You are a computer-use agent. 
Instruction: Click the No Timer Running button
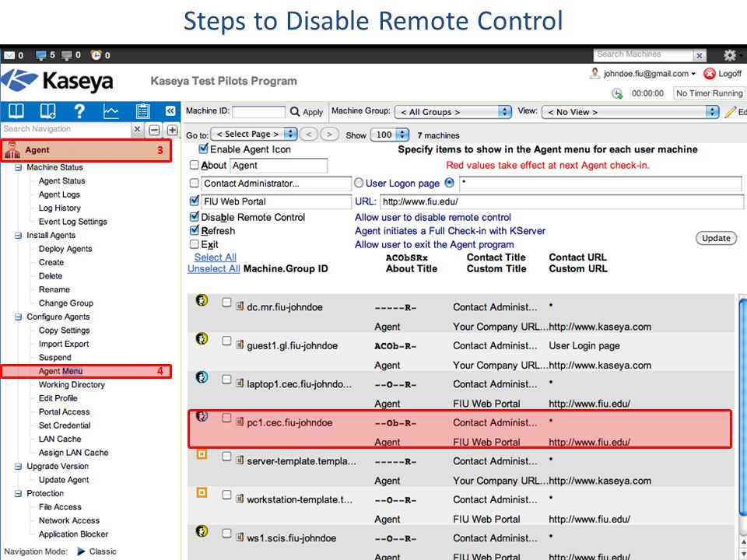(709, 93)
